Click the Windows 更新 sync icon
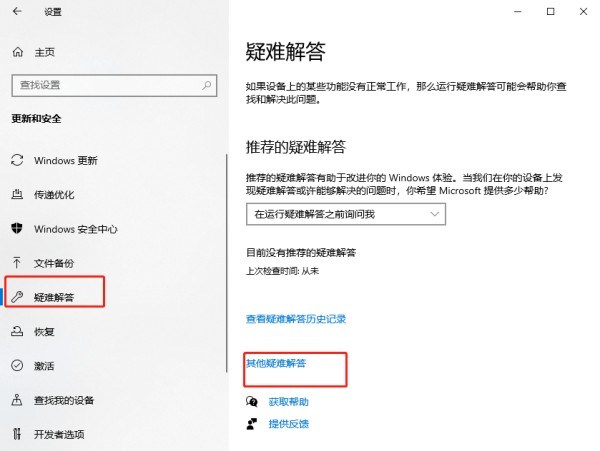 coord(17,160)
